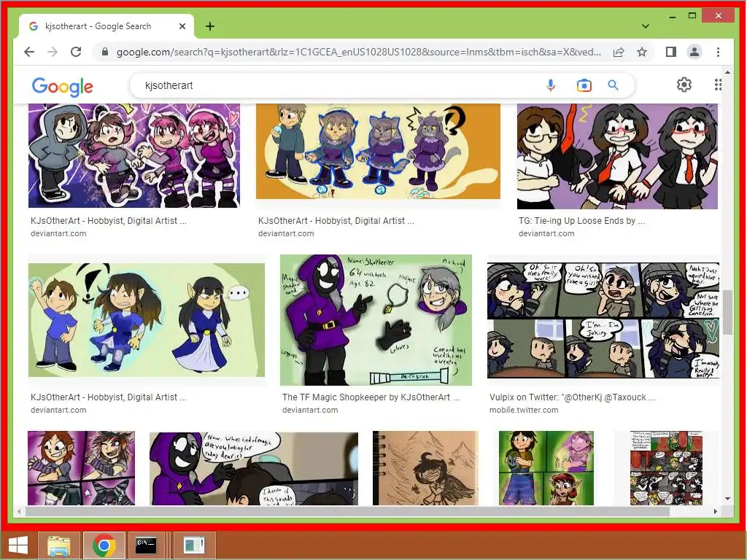Screen dimensions: 747x560
Task: Open cat girl transformation image on orange
Action: point(378,152)
